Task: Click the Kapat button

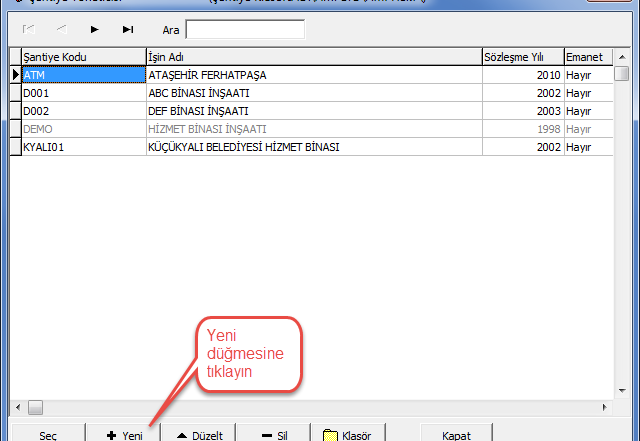Action: click(455, 434)
